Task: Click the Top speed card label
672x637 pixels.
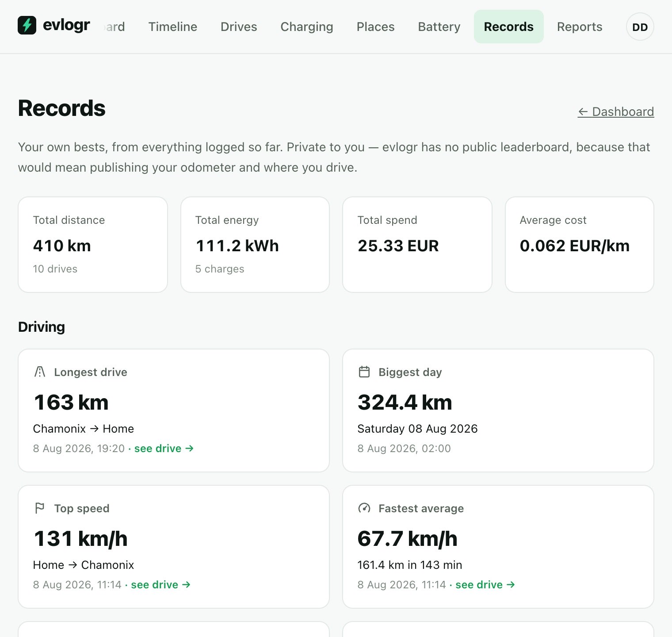Action: point(82,508)
